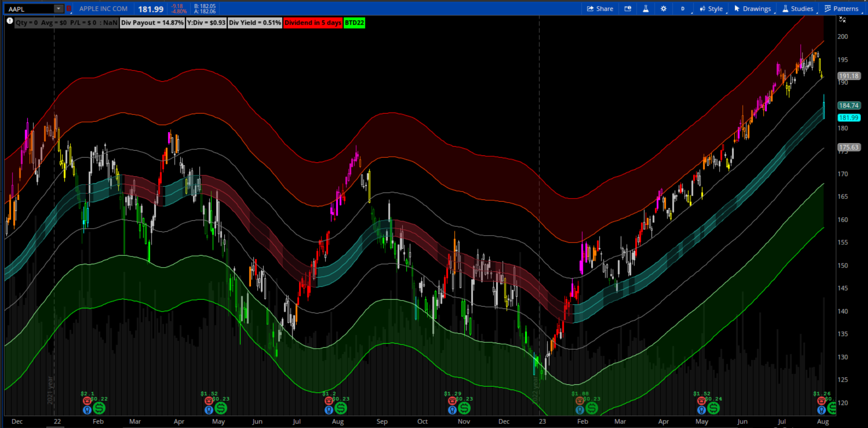Click the green BTD22 label
Screen dimensions: 868x428
point(354,23)
